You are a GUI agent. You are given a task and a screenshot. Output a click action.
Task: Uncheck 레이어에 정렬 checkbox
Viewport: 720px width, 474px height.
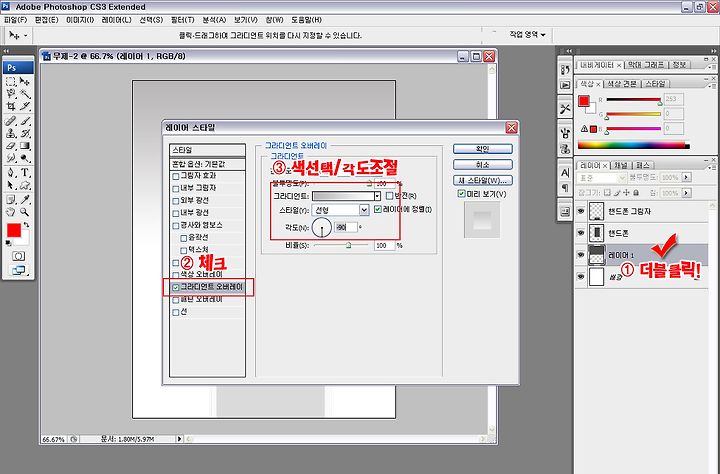(x=378, y=209)
